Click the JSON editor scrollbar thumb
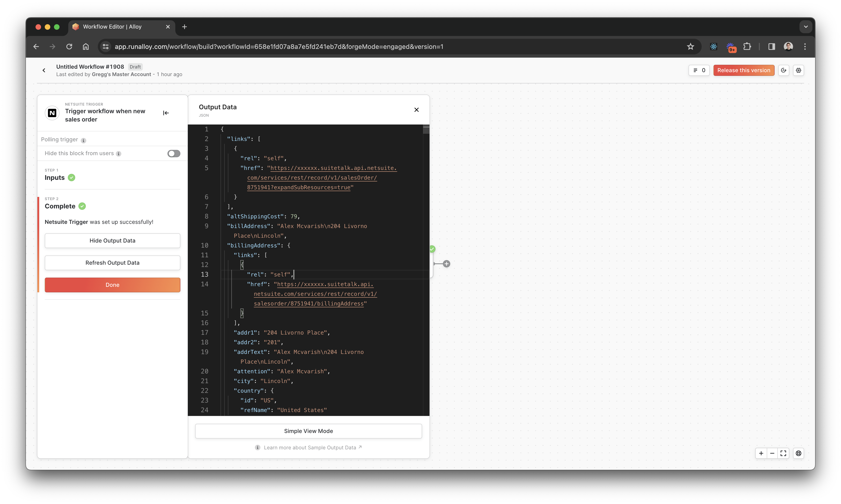The width and height of the screenshot is (841, 504). [426, 129]
